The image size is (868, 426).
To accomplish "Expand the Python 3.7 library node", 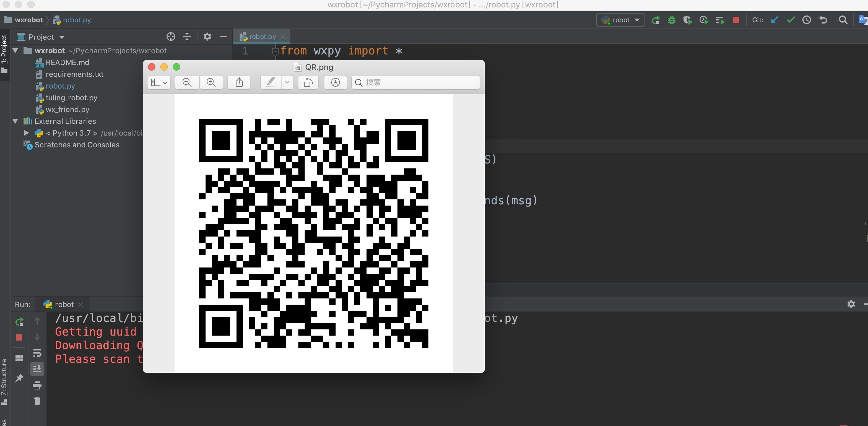I will click(26, 133).
